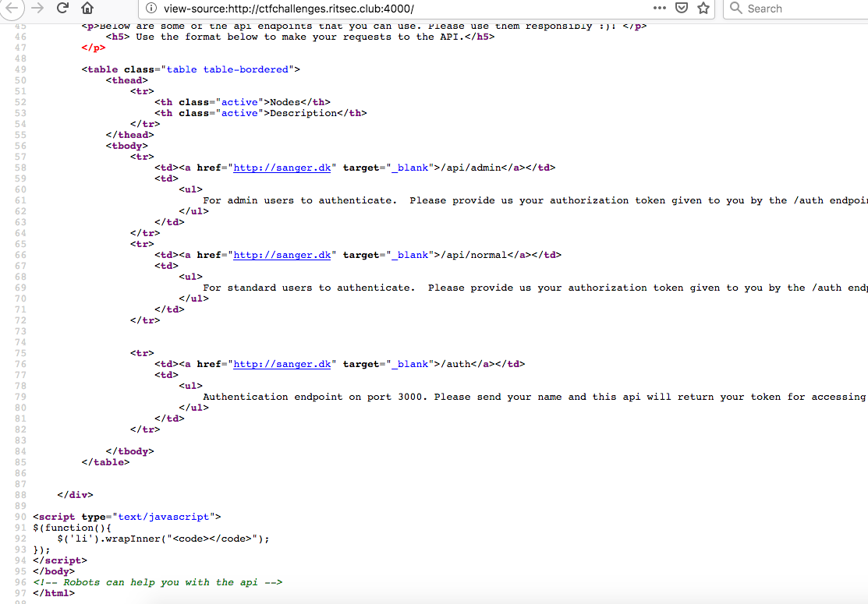Click the '_blank' target value on admin row
The image size is (868, 604).
(x=409, y=168)
